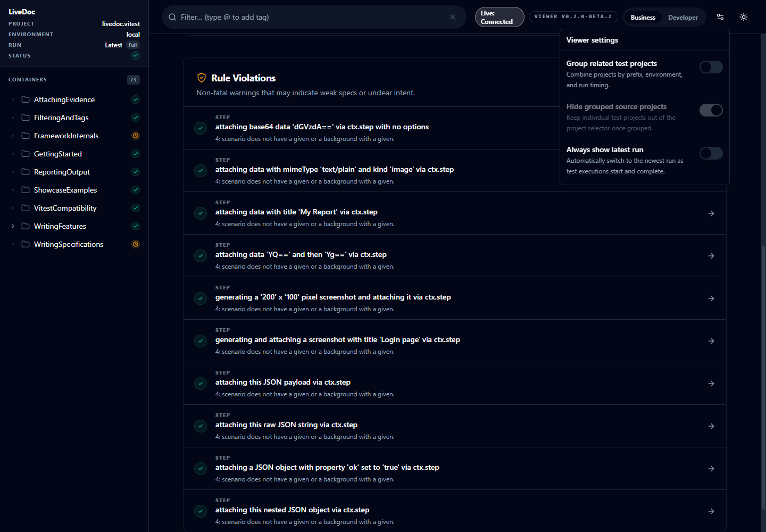Click check icon for 'attaching this JSON payload' step
The width and height of the screenshot is (766, 532).
[201, 384]
